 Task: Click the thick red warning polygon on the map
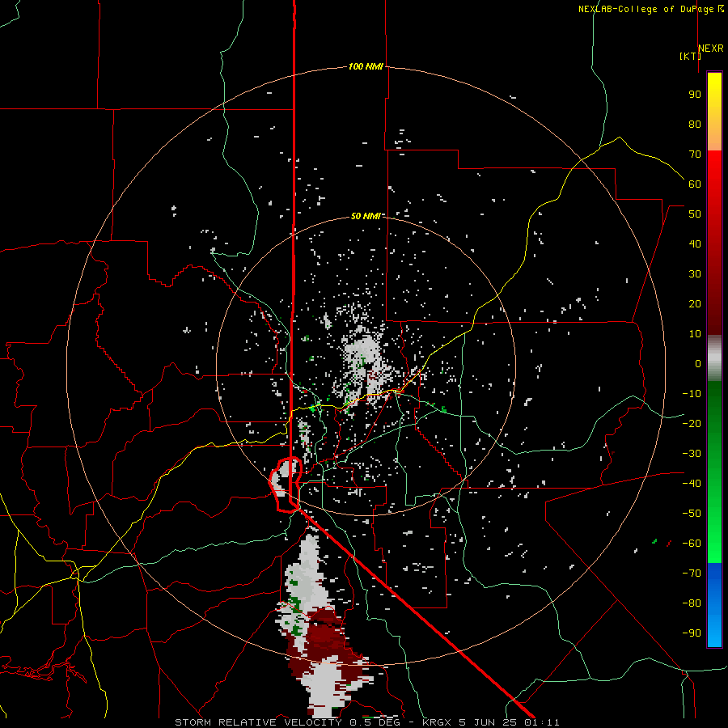pos(286,485)
